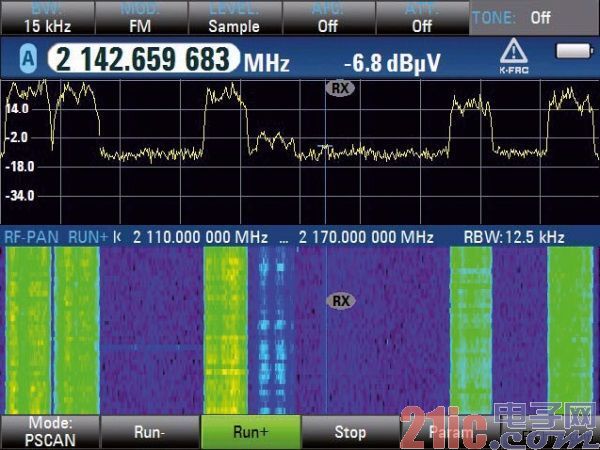Click the -34.0 level axis label

(20, 196)
